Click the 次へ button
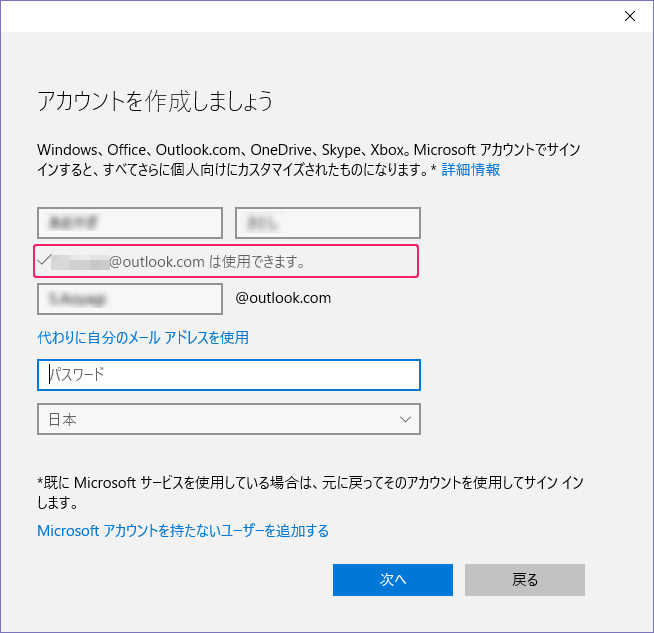Viewport: 654px width, 633px height. 393,580
